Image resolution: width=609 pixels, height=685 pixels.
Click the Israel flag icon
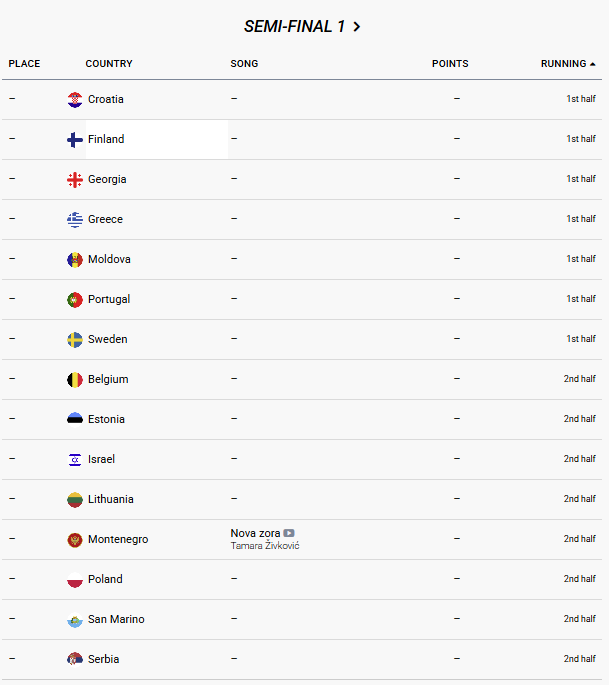pyautogui.click(x=75, y=459)
